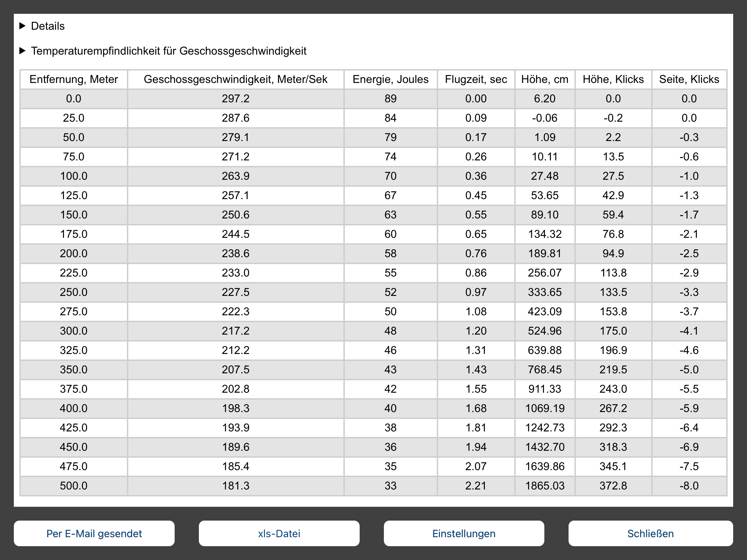Select the 100.0 distance cell

(x=74, y=176)
